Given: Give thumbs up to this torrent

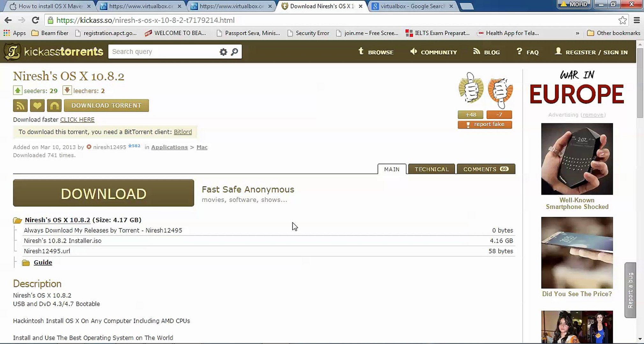Looking at the screenshot, I should click(x=471, y=88).
